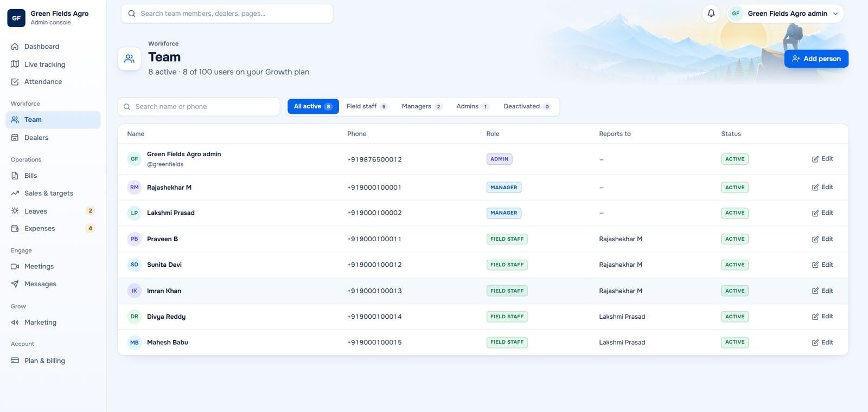Screen dimensions: 868x412
Task: Open the Team page in sidebar
Action: point(53,120)
